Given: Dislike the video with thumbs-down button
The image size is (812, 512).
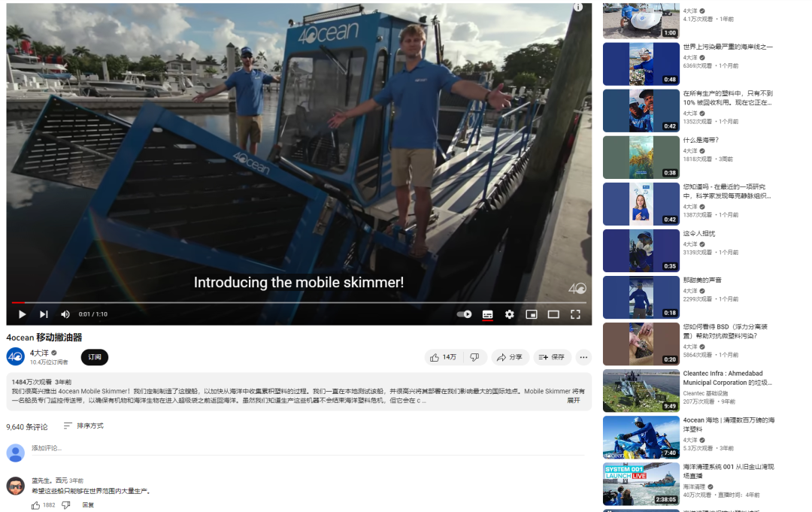Looking at the screenshot, I should (474, 357).
